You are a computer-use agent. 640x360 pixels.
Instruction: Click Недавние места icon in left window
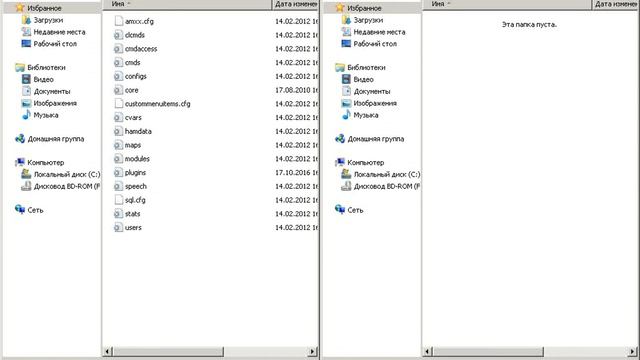[26, 31]
